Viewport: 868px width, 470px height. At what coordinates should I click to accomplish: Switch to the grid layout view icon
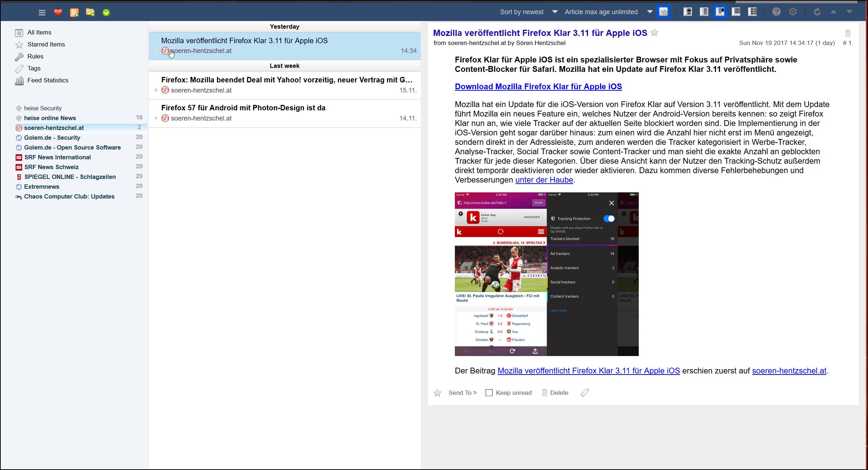(736, 12)
